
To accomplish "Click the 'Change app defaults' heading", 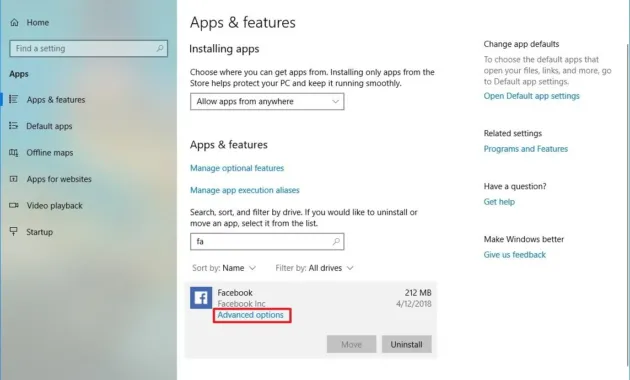I will pos(522,44).
